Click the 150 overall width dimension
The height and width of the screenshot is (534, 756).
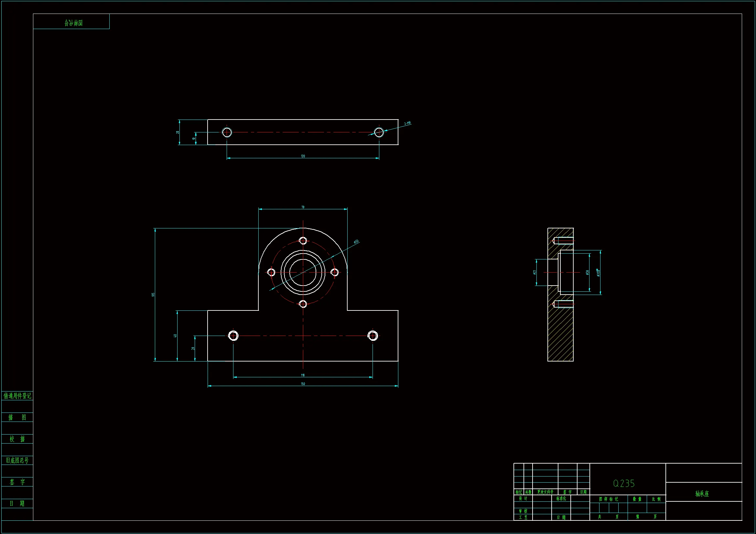[x=303, y=384]
